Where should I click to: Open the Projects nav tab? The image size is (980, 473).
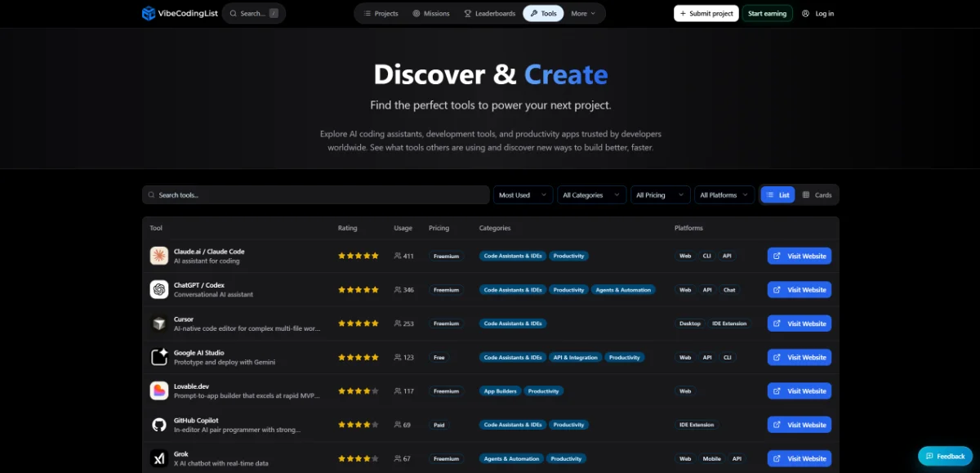click(x=381, y=13)
